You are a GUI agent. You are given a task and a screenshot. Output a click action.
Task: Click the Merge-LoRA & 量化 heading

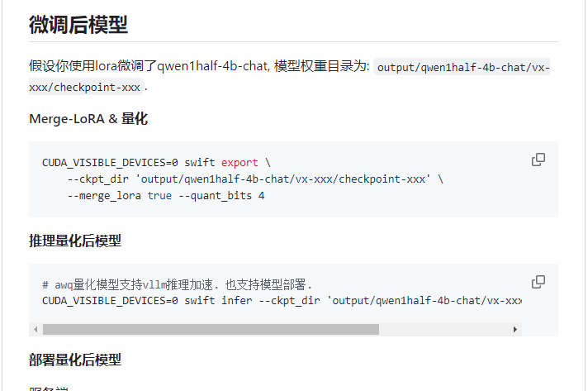(88, 118)
